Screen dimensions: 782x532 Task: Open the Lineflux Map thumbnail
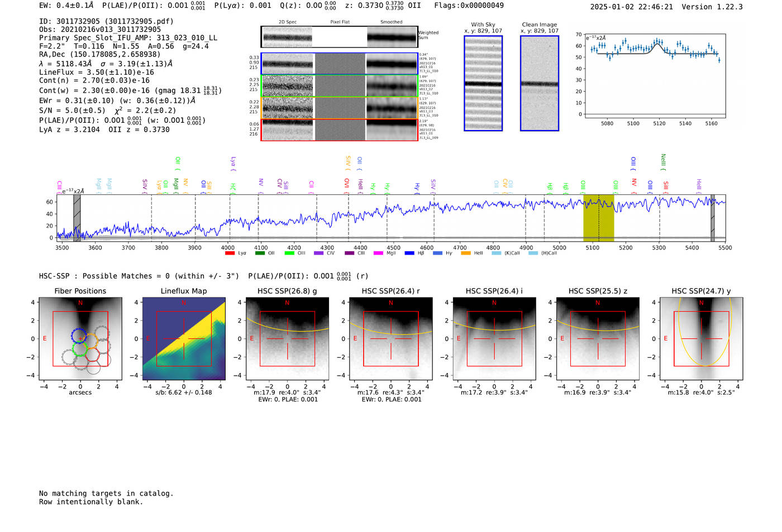tap(184, 339)
